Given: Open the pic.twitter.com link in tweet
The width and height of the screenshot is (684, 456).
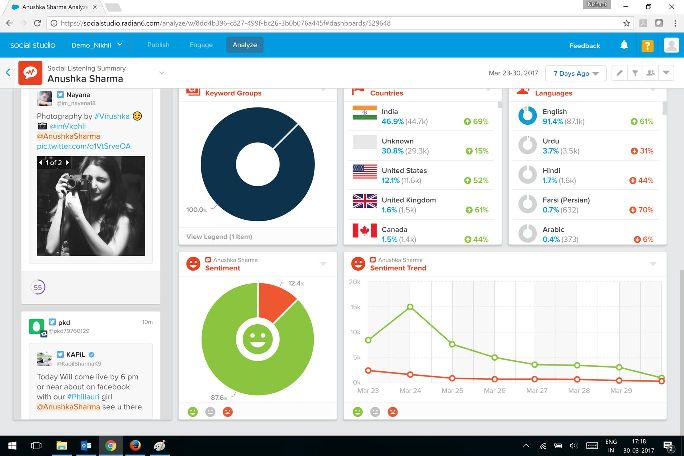Looking at the screenshot, I should (x=83, y=146).
